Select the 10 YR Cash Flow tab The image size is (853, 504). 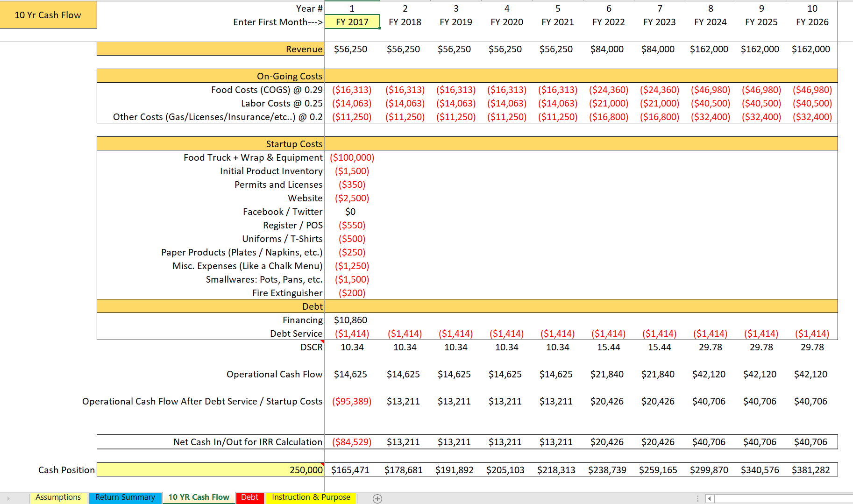click(199, 497)
